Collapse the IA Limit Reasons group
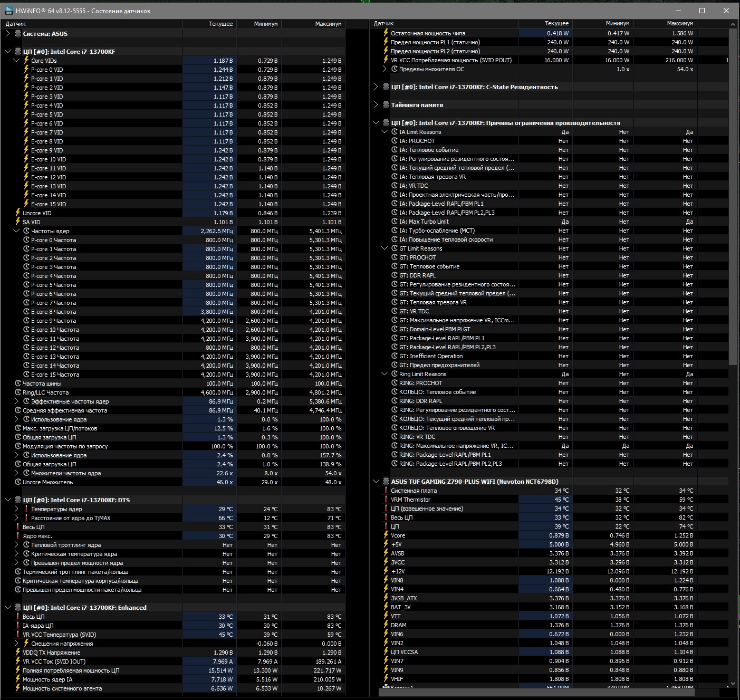This screenshot has height=700, width=740. [385, 132]
